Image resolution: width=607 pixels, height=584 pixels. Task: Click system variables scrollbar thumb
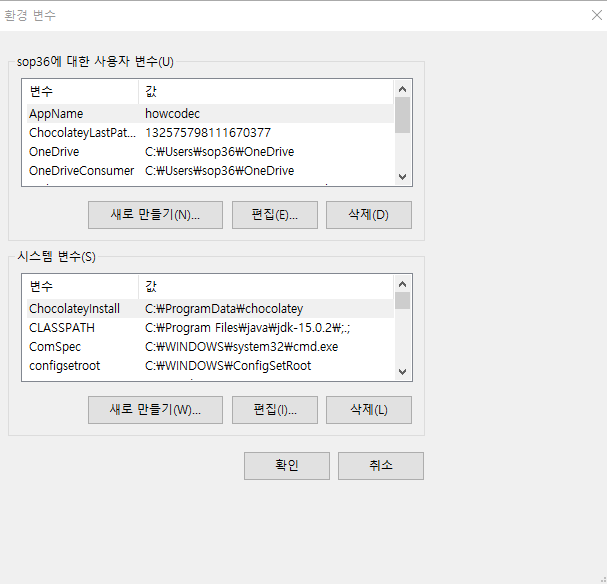click(x=403, y=301)
